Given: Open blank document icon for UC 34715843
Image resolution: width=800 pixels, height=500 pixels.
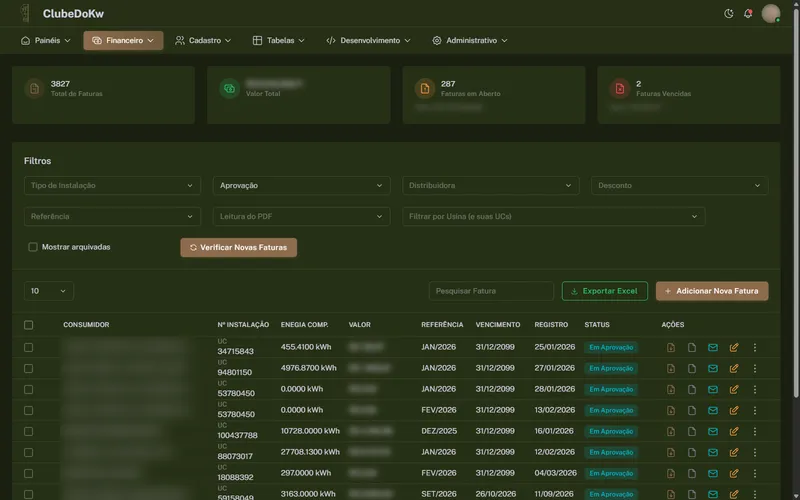Looking at the screenshot, I should click(x=692, y=347).
